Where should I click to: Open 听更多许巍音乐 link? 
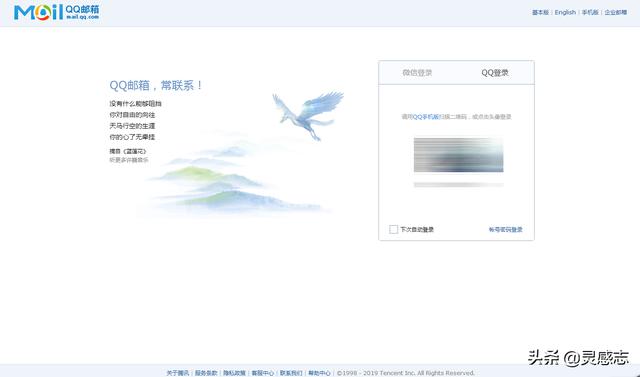[129, 160]
